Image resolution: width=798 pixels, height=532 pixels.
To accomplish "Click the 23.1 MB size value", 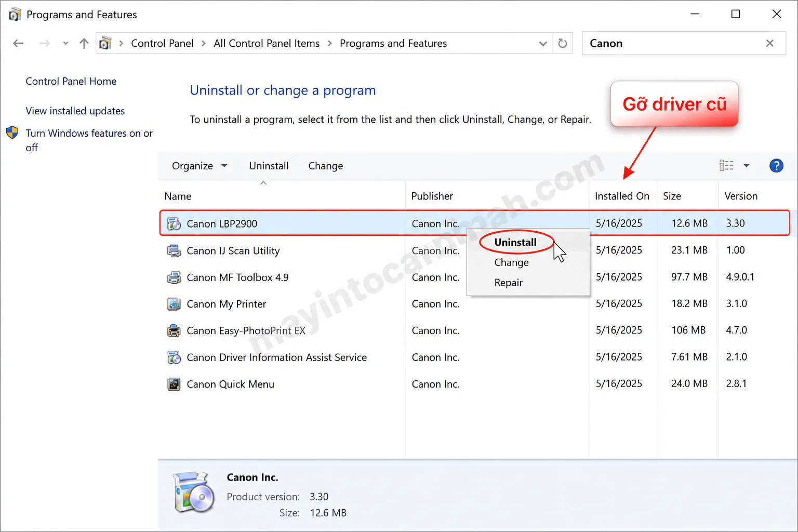I will [x=689, y=250].
